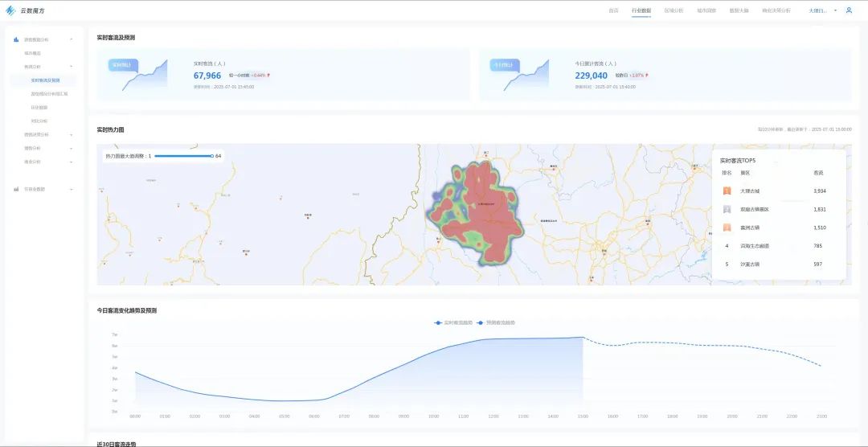Click the 热力图最大值调整 slider handle
This screenshot has width=868, height=447.
pos(212,156)
